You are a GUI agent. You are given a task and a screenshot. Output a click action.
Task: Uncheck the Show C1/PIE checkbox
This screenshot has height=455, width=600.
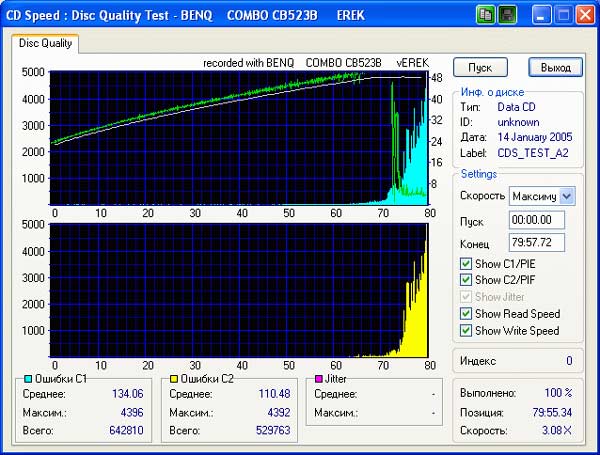coord(466,263)
